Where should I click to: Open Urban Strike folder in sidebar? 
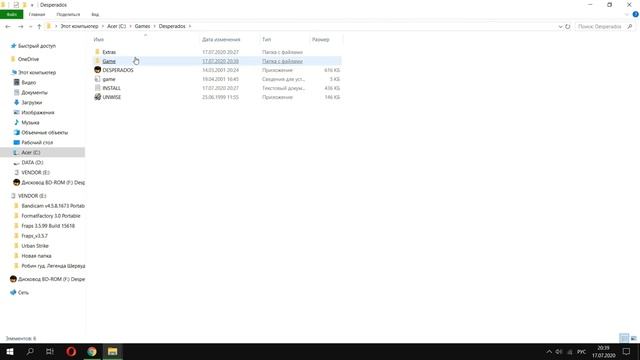pyautogui.click(x=35, y=246)
